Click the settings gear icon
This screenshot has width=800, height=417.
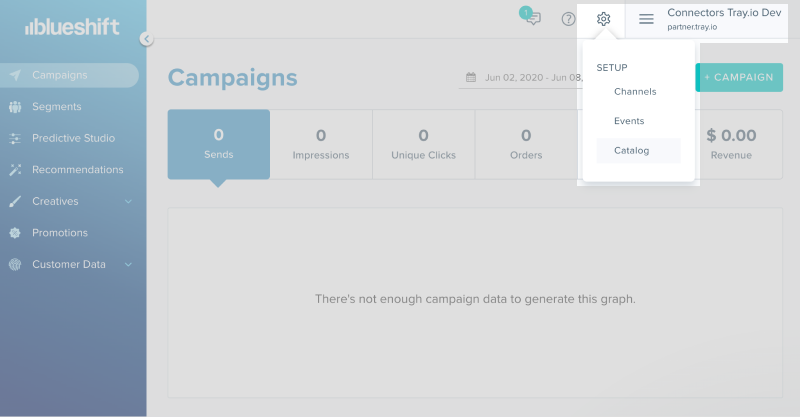tap(603, 19)
